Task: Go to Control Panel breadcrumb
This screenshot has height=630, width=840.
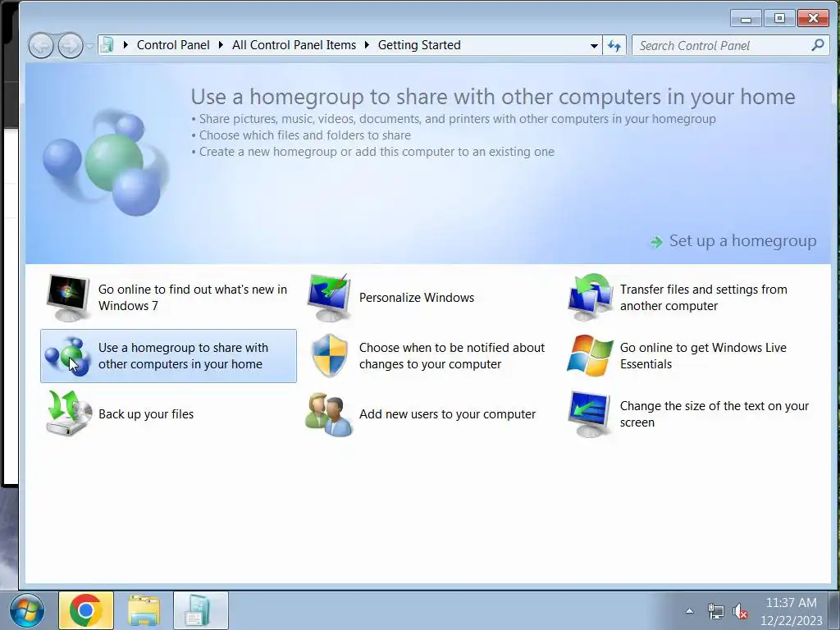Action: pos(173,45)
